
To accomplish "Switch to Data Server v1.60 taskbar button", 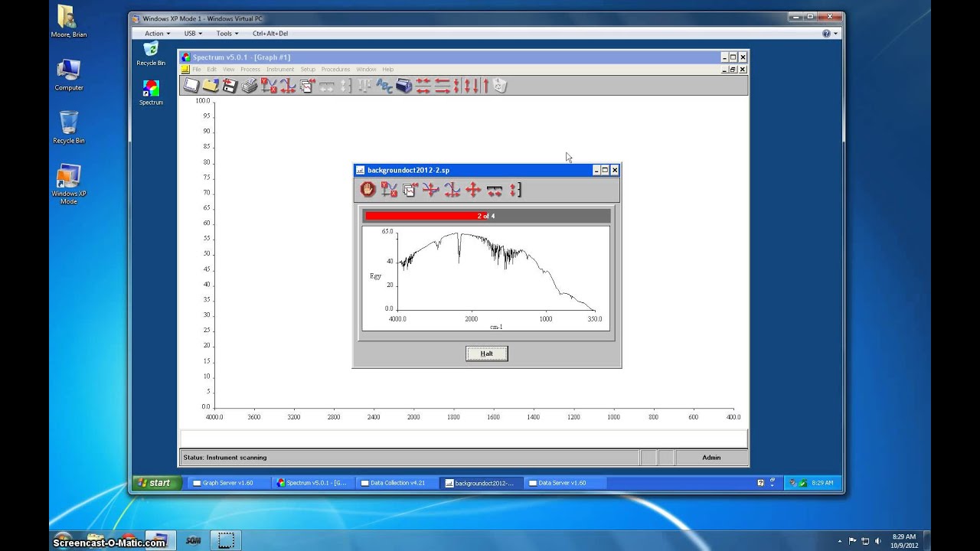I will pos(565,483).
